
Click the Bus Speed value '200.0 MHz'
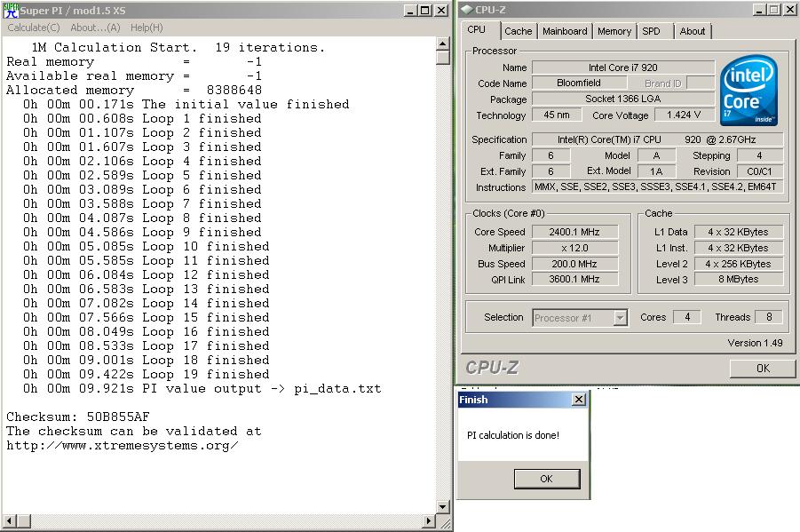(x=574, y=264)
